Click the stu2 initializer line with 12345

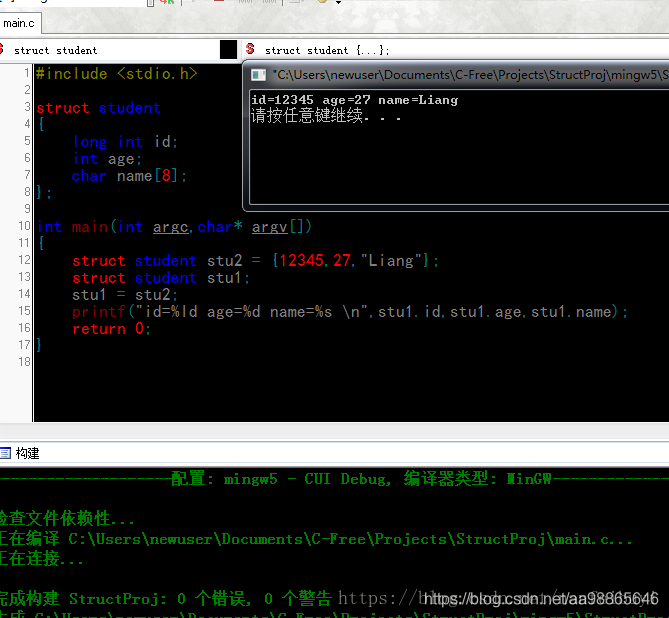pos(255,260)
